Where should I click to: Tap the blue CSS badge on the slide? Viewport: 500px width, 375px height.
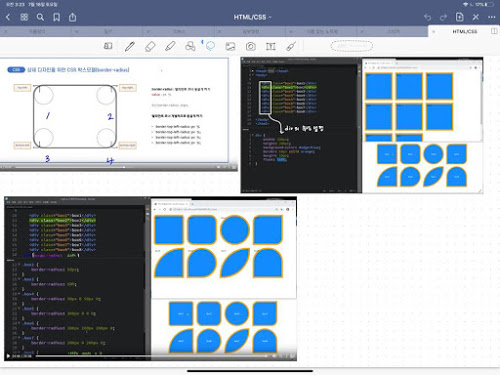tap(16, 70)
